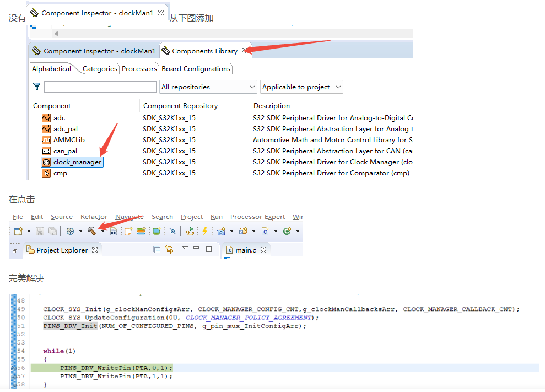Click the build configuration gear icon
The width and height of the screenshot is (545, 392).
(70, 231)
